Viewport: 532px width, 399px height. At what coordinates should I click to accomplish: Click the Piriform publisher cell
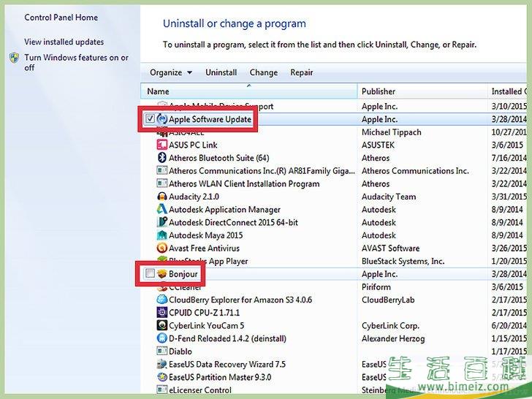click(376, 286)
